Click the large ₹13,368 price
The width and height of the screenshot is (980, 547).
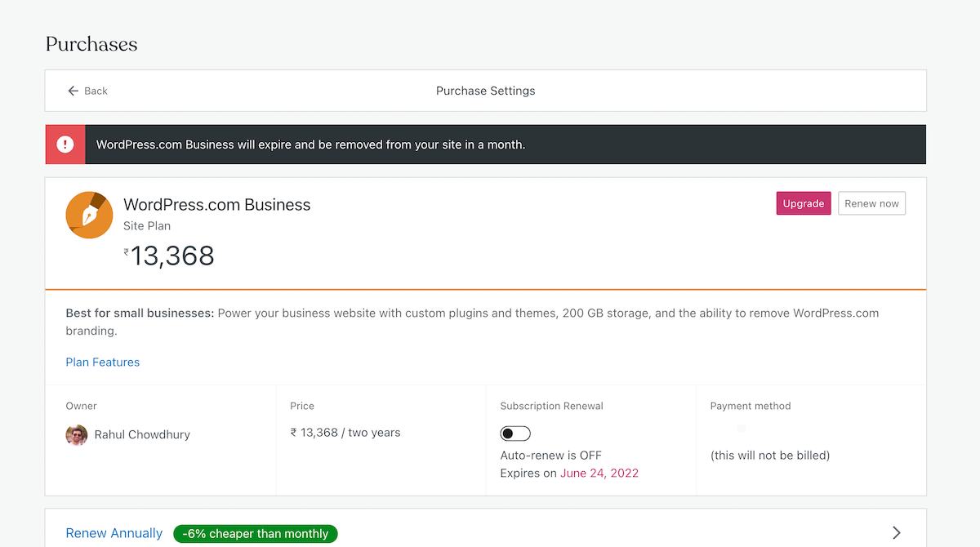(169, 256)
